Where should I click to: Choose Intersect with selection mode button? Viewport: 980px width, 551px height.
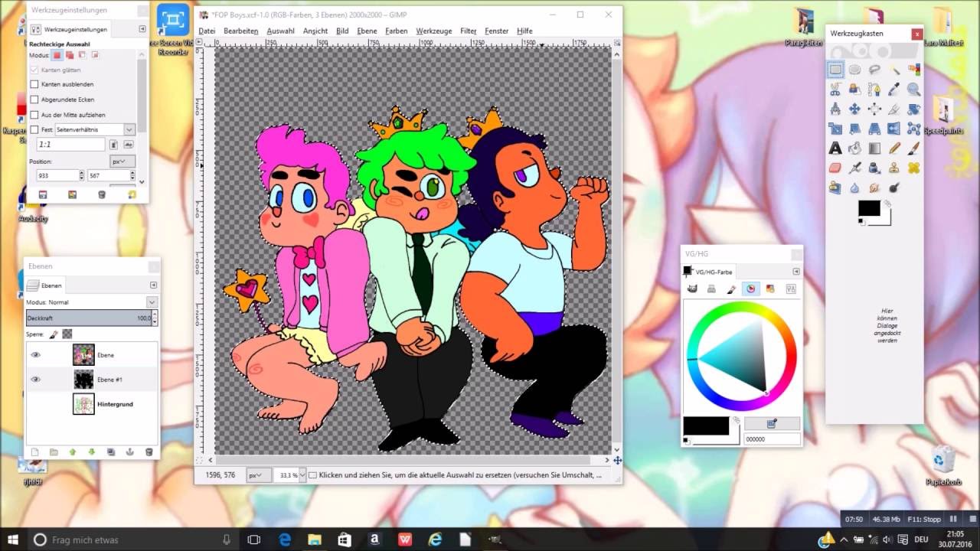point(95,55)
